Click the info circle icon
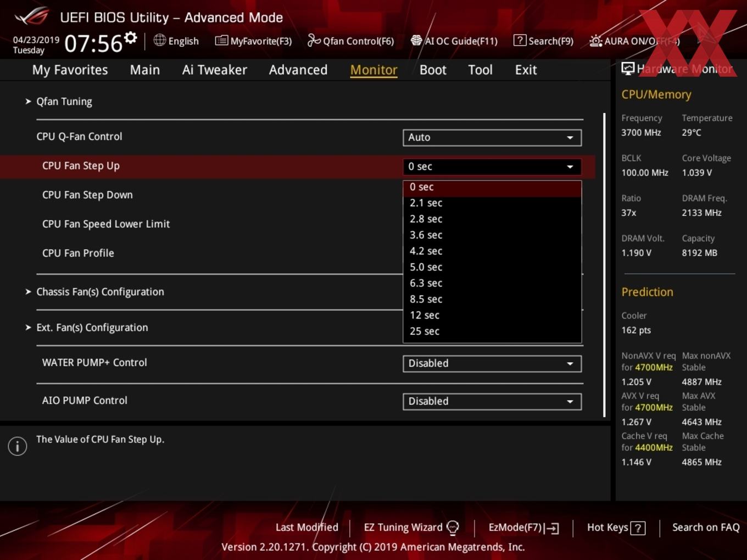747x560 pixels. tap(18, 446)
